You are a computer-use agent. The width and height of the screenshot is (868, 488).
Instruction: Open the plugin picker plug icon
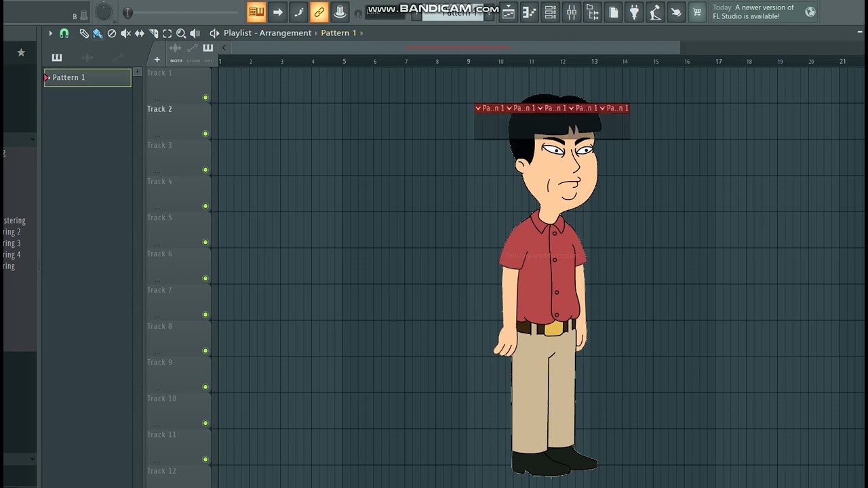[634, 12]
